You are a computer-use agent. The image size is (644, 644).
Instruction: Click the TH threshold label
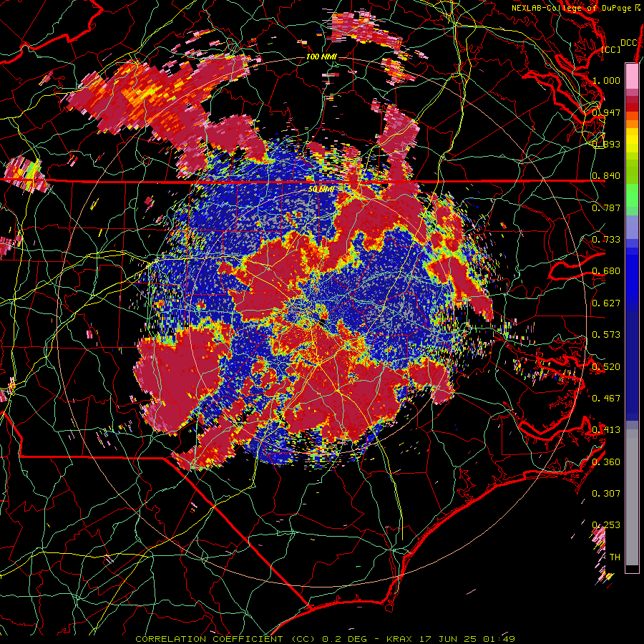(x=615, y=557)
